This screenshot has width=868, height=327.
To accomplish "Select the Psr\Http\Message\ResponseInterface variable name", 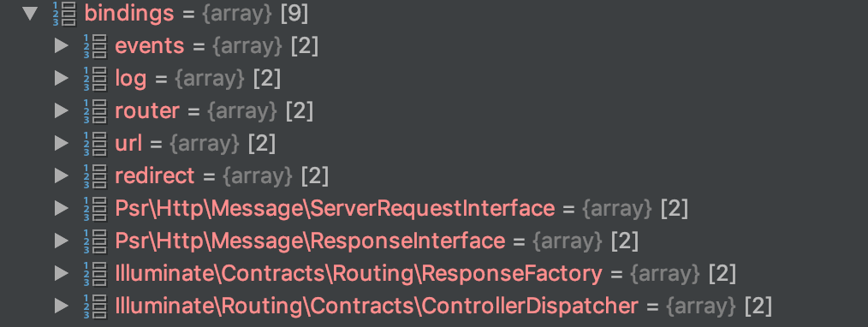I will pos(310,241).
